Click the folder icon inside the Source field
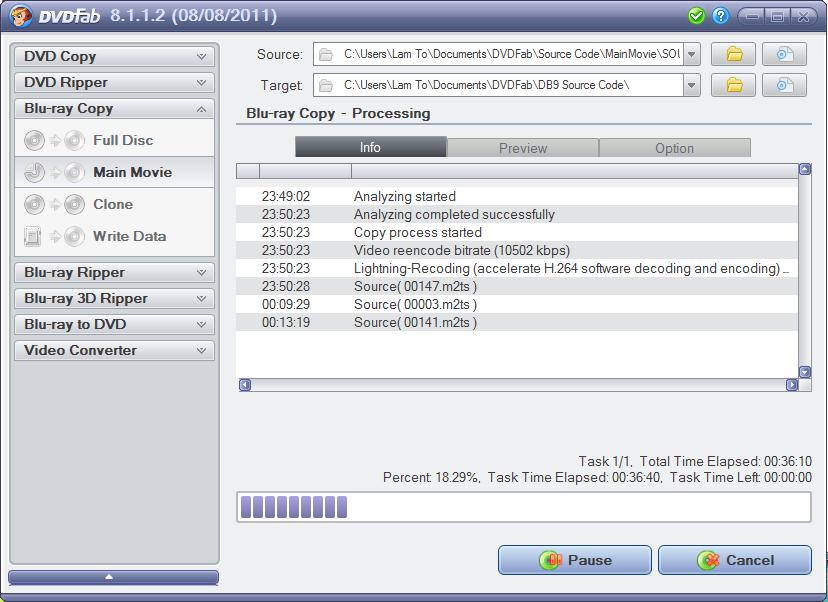Image resolution: width=828 pixels, height=602 pixels. pyautogui.click(x=326, y=54)
